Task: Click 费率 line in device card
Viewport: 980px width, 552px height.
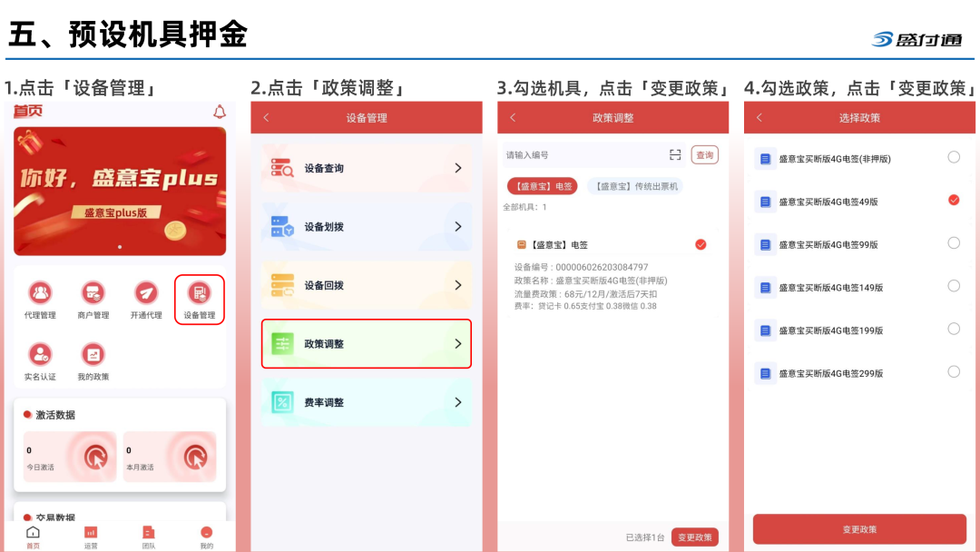Action: pos(585,306)
